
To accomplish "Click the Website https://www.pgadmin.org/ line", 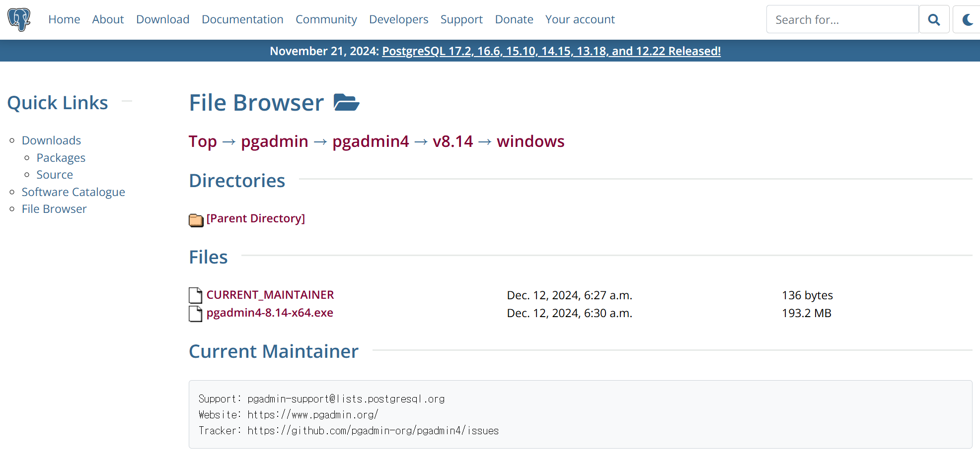I will pyautogui.click(x=288, y=415).
